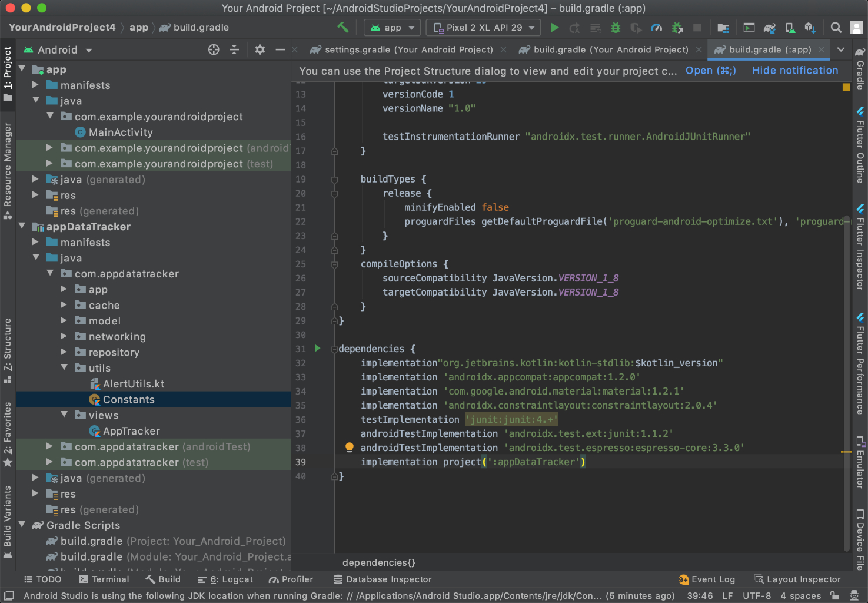868x603 pixels.
Task: Click the tool window quick-access corner icon
Action: point(8,596)
